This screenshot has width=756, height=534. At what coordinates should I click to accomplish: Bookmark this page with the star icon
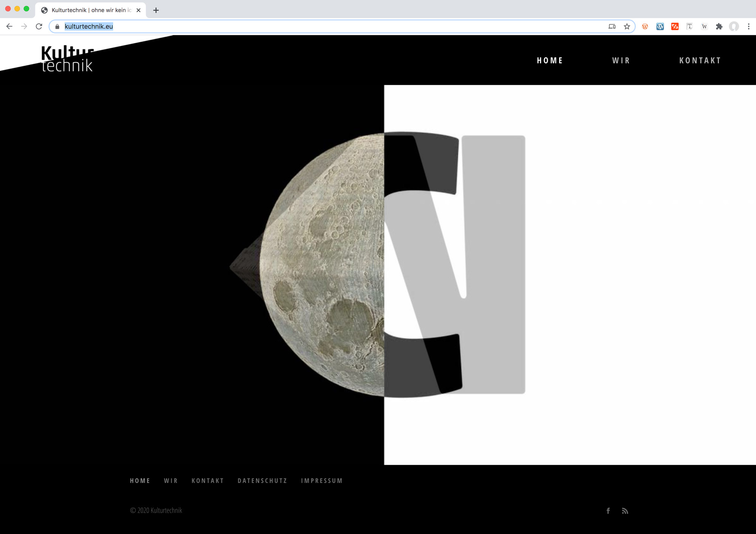[627, 26]
